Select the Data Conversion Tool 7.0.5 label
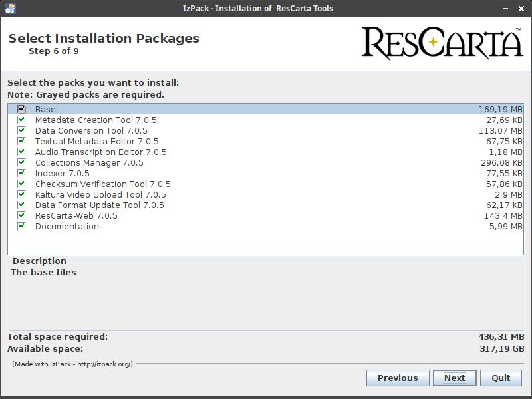Screen dimensions: 532x399 [x=91, y=130]
